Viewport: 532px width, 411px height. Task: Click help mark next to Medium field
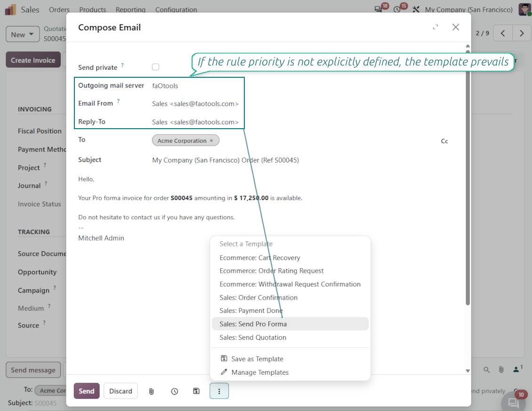(49, 306)
